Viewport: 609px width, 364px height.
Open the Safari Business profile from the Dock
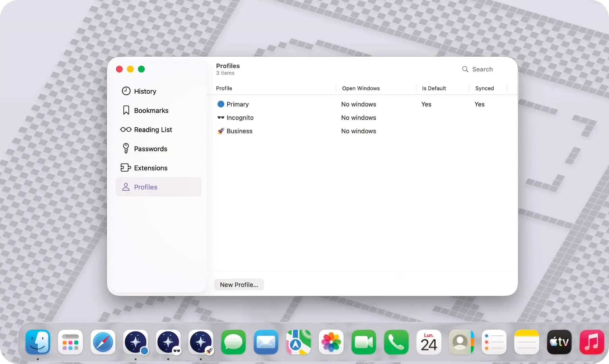click(x=201, y=342)
